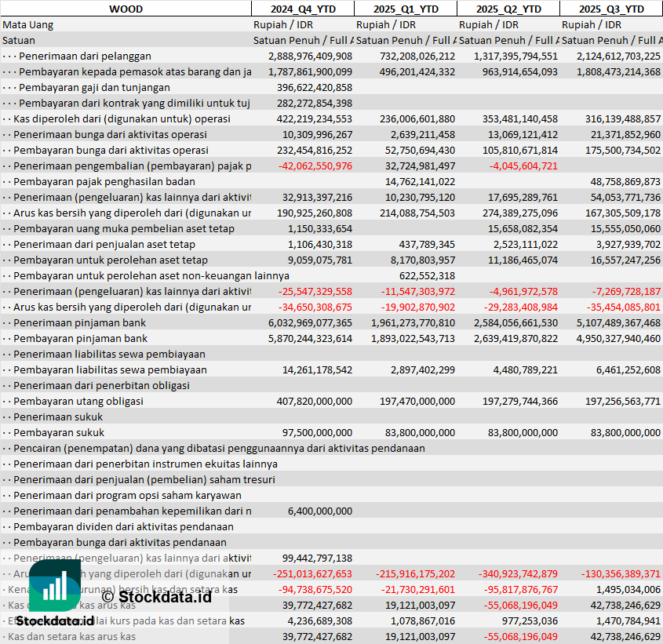Click Pembayaran bunga dari aktivitas operasi label
Image resolution: width=663 pixels, height=644 pixels.
tap(111, 150)
